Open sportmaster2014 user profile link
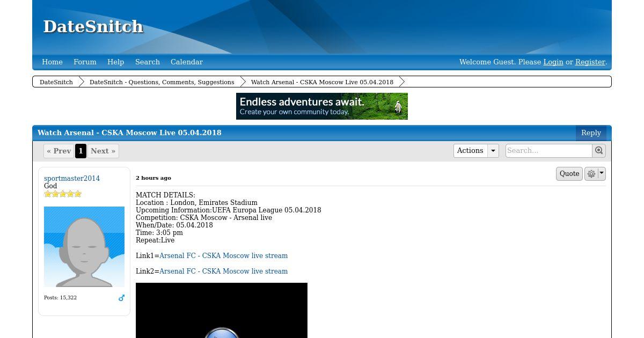The height and width of the screenshot is (338, 644). click(72, 179)
